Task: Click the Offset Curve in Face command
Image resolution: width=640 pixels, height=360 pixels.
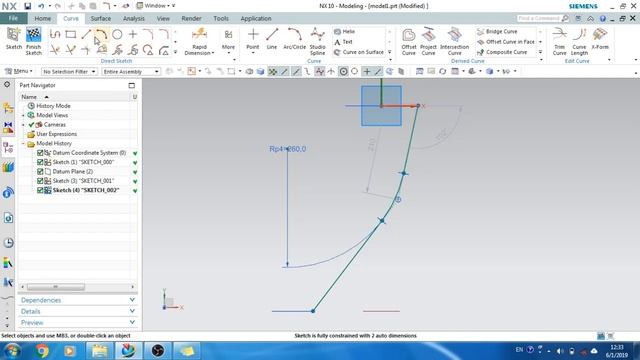Action: [506, 42]
